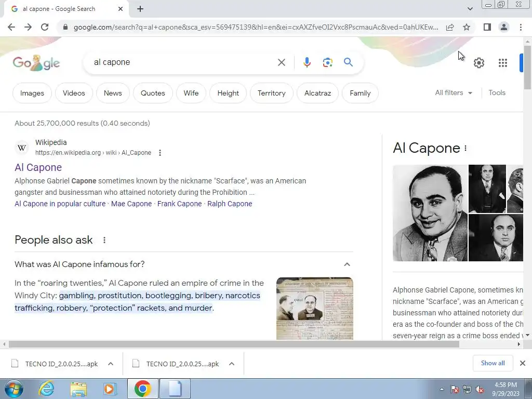Open the Mae Capone link
532x399 pixels.
pyautogui.click(x=131, y=204)
